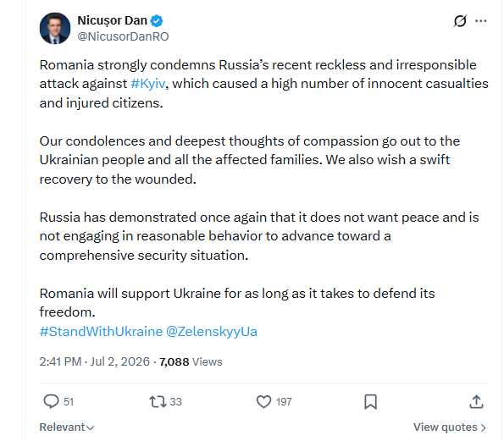504x441 pixels.
Task: Open Nicușor Dan's profile picture
Action: pyautogui.click(x=55, y=28)
